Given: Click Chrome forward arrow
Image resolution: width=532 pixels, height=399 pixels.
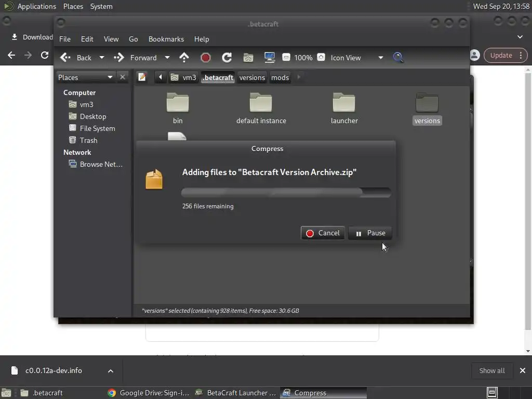Looking at the screenshot, I should pos(28,55).
